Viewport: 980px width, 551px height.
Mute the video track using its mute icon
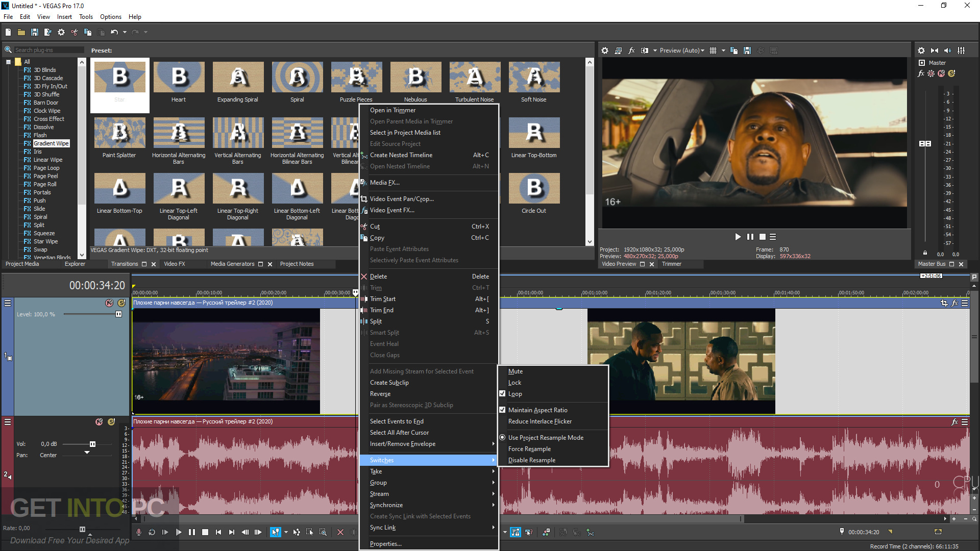pos(109,303)
